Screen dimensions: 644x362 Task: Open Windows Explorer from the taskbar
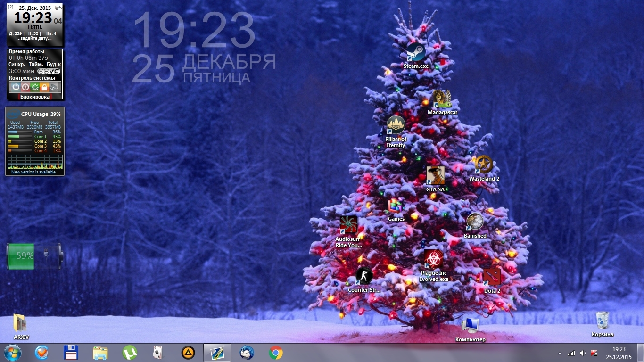(x=100, y=353)
